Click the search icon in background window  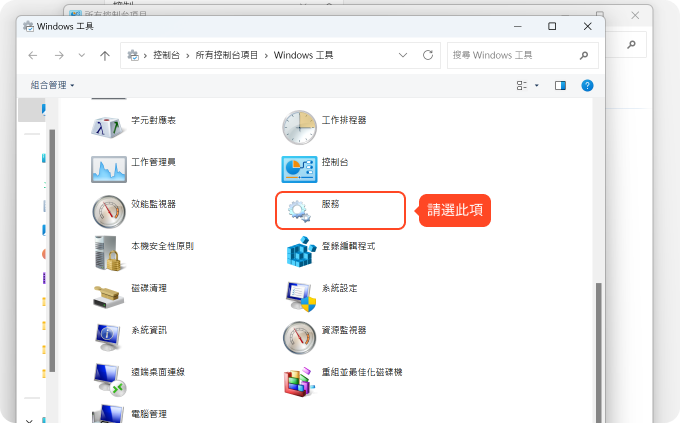pyautogui.click(x=631, y=44)
